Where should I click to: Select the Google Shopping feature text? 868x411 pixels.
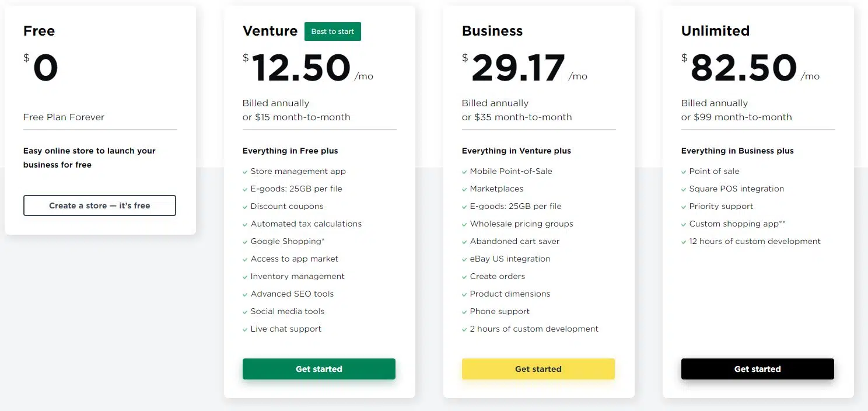(x=288, y=241)
